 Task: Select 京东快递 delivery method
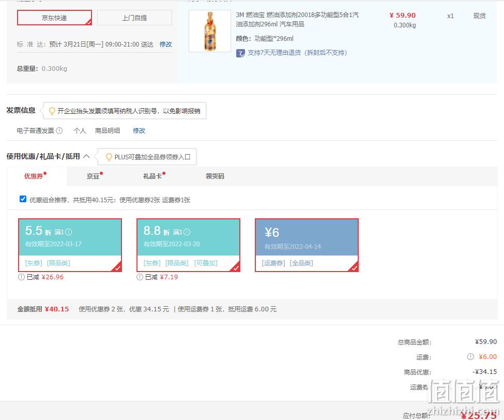click(54, 18)
